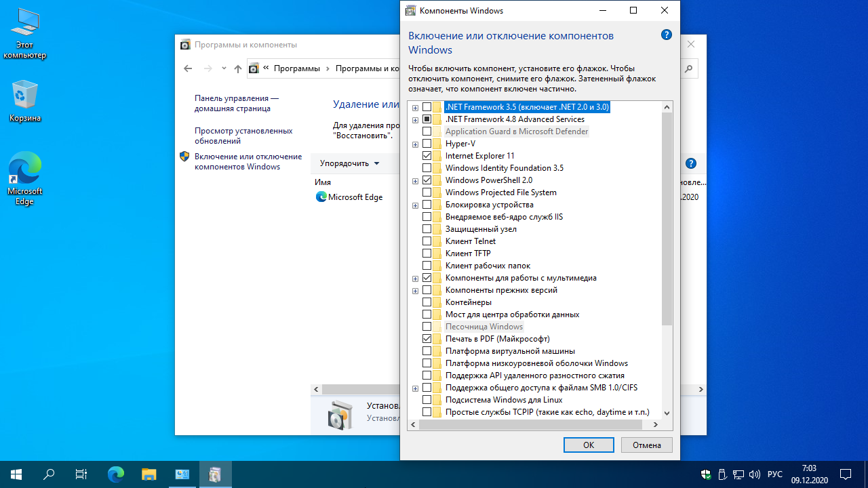Enable the Клиент TFTP checkbox

tap(427, 253)
